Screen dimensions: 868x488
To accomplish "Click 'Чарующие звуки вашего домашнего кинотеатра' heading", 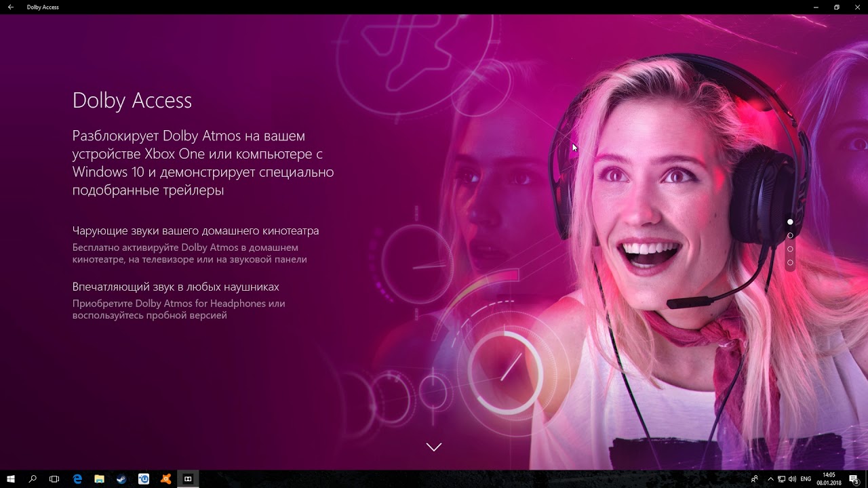I will pyautogui.click(x=195, y=230).
